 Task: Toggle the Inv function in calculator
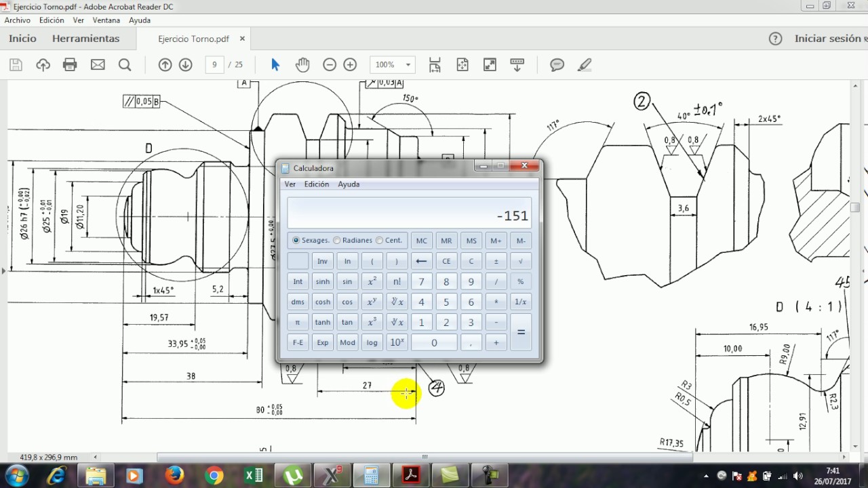[323, 261]
